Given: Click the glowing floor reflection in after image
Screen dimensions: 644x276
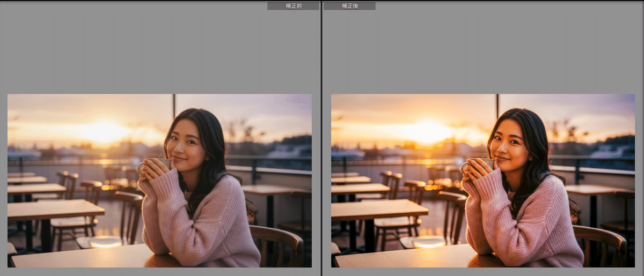Looking at the screenshot, I should click(x=428, y=243).
